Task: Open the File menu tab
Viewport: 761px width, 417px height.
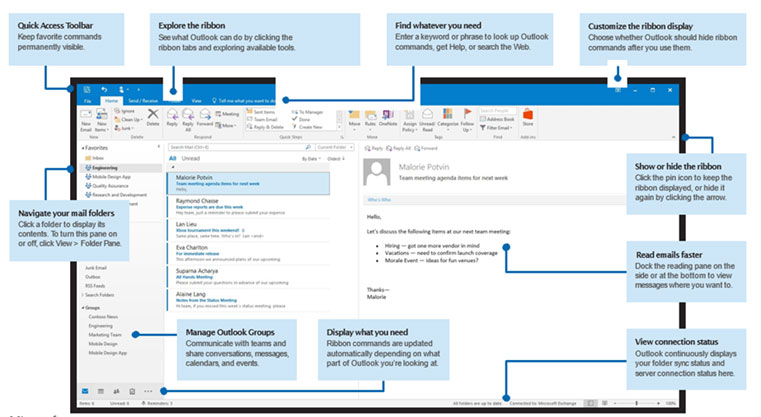Action: point(87,101)
